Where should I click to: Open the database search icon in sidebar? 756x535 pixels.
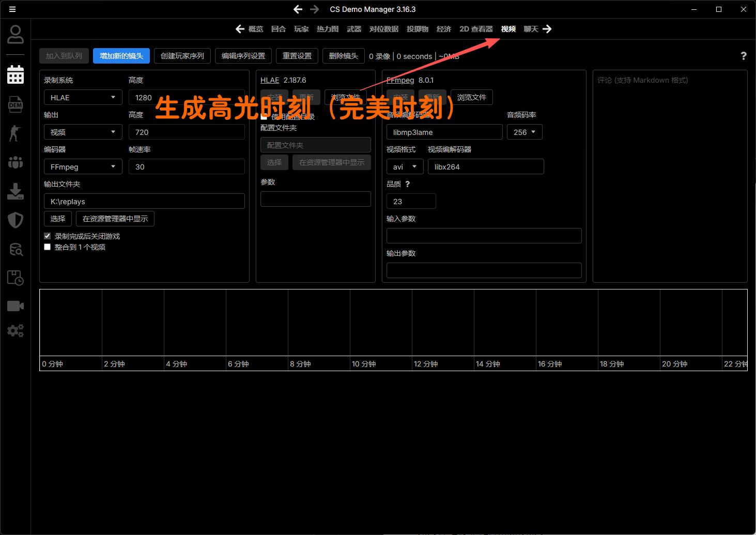pyautogui.click(x=16, y=249)
